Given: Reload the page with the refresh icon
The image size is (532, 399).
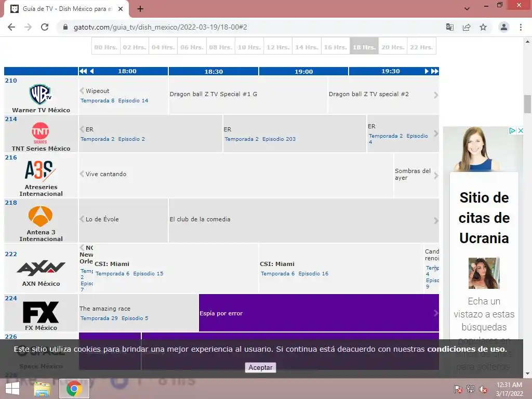Looking at the screenshot, I should 45,27.
